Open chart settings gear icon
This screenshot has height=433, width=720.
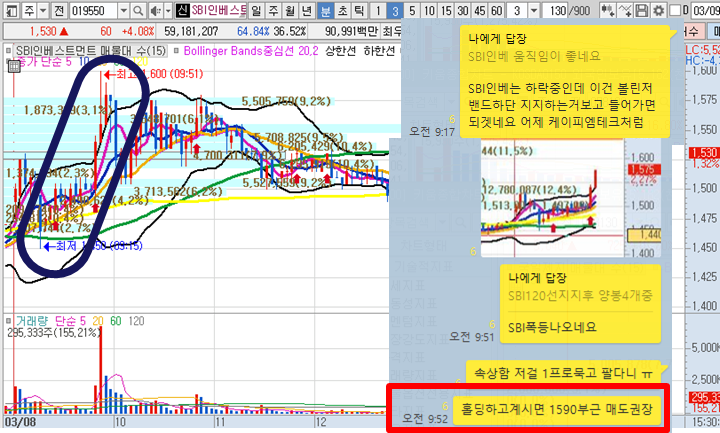point(658,10)
